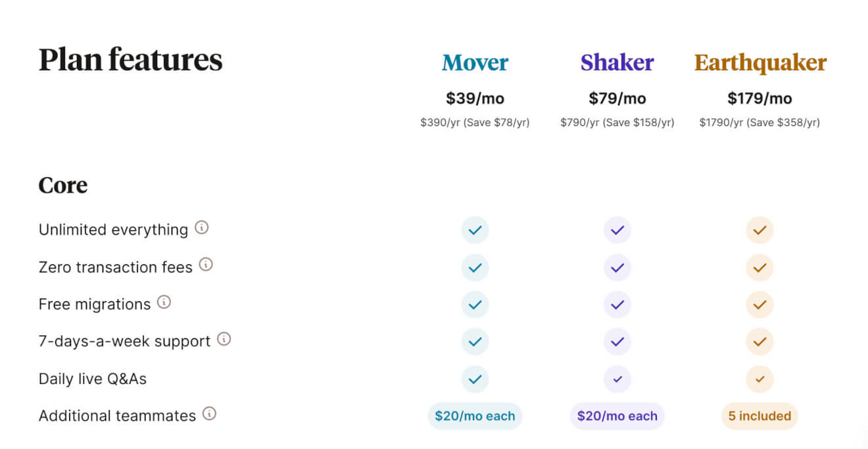Select the Earthquaker plan heading
This screenshot has width=868, height=449.
(760, 63)
